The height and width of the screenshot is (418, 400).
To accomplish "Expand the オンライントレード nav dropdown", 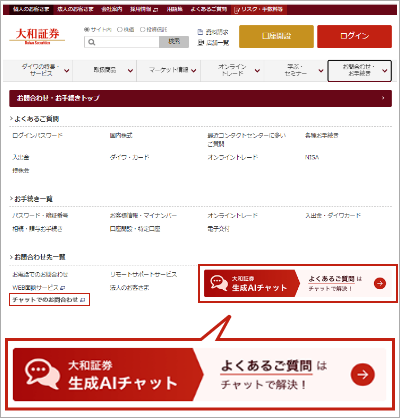I will point(257,70).
